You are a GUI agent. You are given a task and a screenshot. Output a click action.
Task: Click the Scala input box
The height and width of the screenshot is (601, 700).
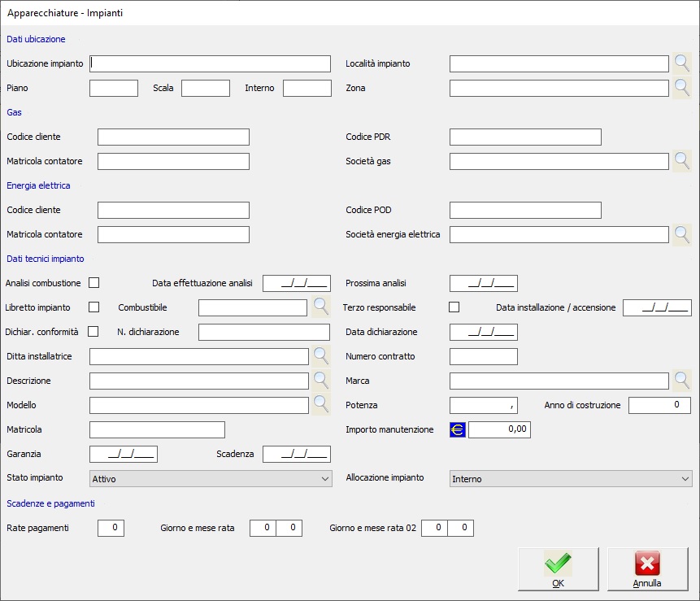(206, 88)
